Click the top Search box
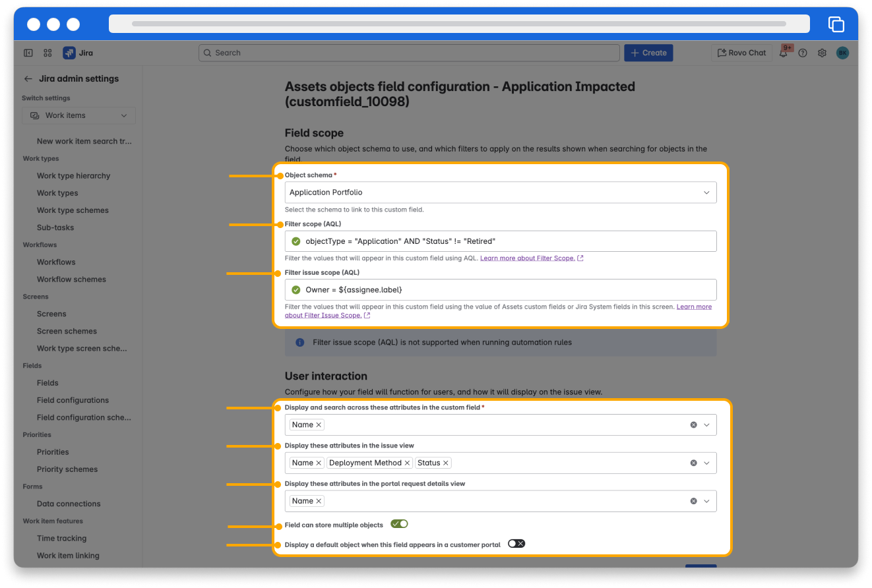 [x=409, y=53]
